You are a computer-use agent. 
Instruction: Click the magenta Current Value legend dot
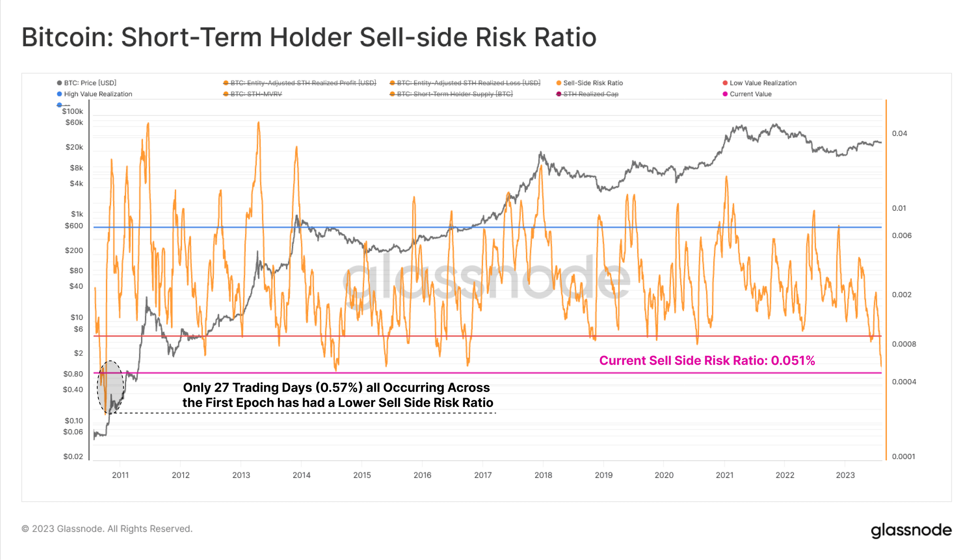[x=725, y=94]
